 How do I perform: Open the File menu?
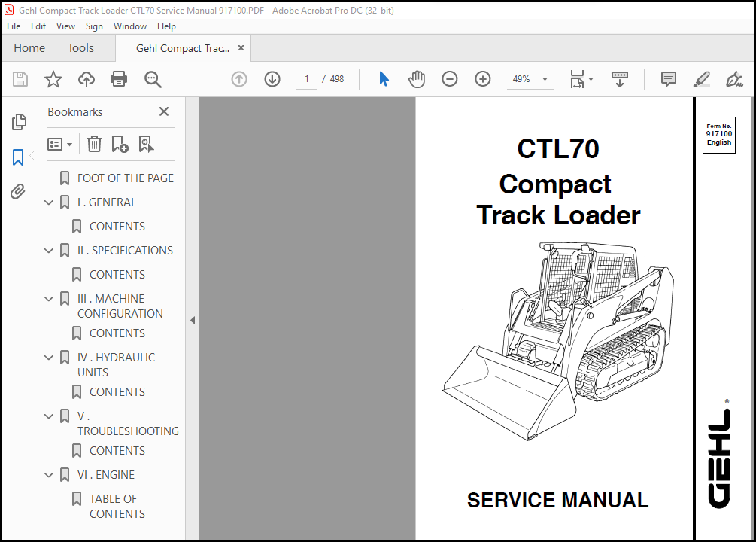(x=14, y=26)
